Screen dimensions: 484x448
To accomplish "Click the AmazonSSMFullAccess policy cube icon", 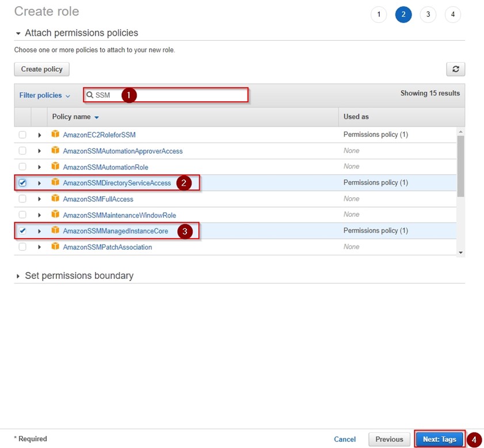I will [55, 199].
